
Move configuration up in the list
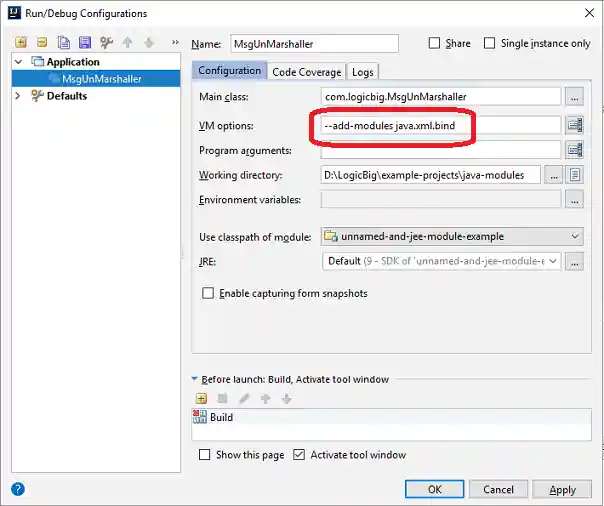pos(128,42)
